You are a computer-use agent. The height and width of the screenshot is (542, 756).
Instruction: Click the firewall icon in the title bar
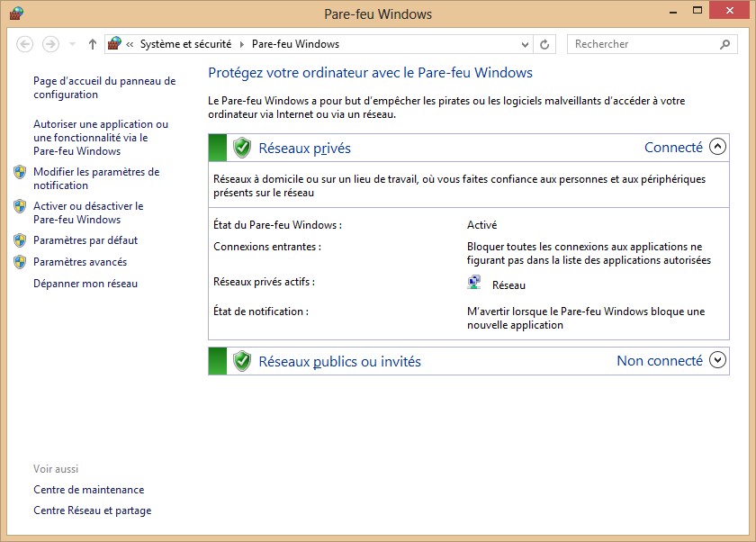[16, 14]
